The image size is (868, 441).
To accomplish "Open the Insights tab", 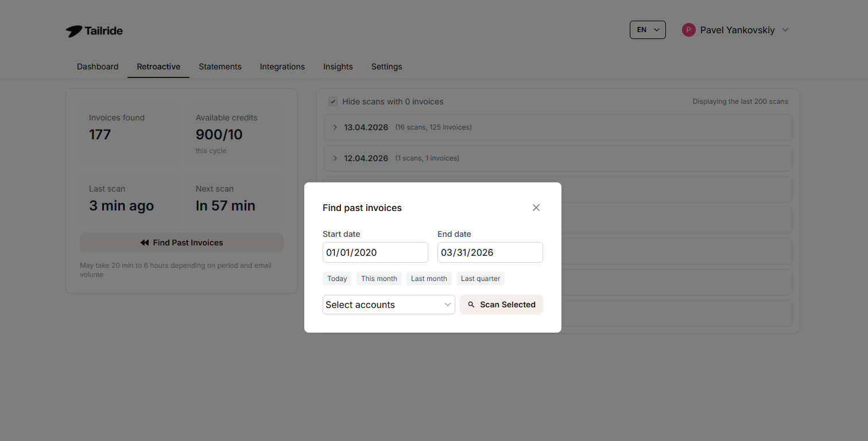I will pos(338,67).
